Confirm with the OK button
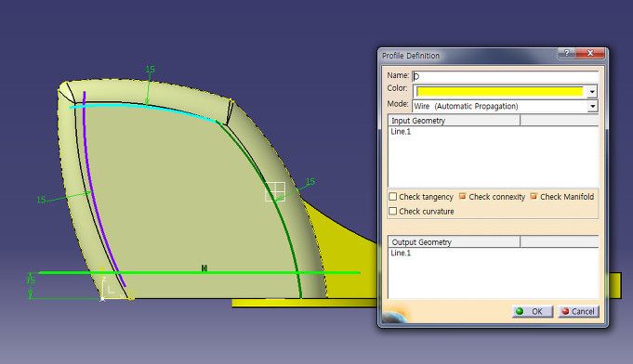Viewport: 633px width, 364px height. pos(533,311)
